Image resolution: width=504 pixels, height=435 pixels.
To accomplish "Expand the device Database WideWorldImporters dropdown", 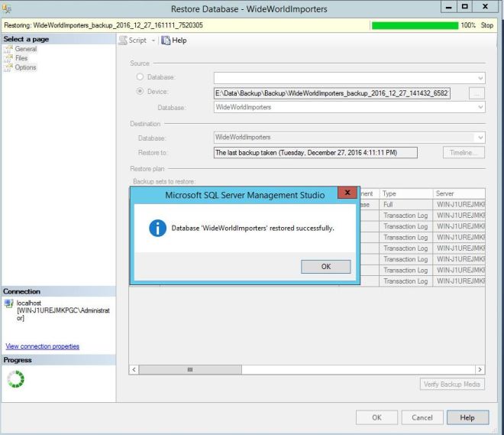I will coord(480,107).
